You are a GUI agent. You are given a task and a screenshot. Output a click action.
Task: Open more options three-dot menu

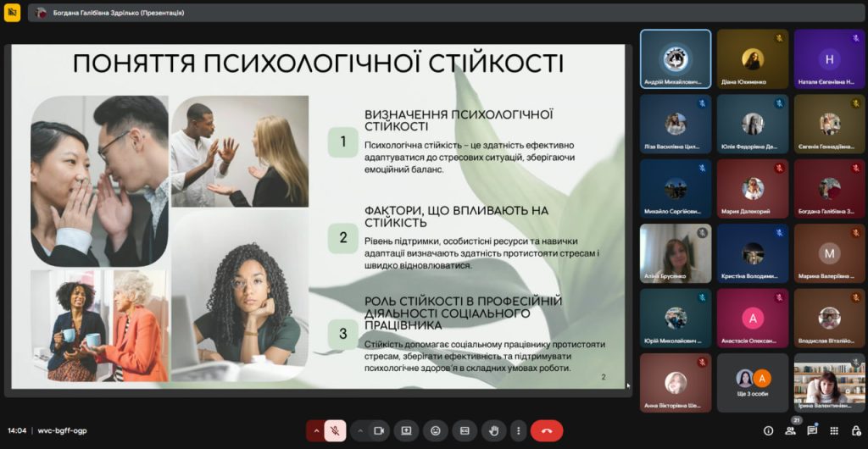[x=516, y=430]
